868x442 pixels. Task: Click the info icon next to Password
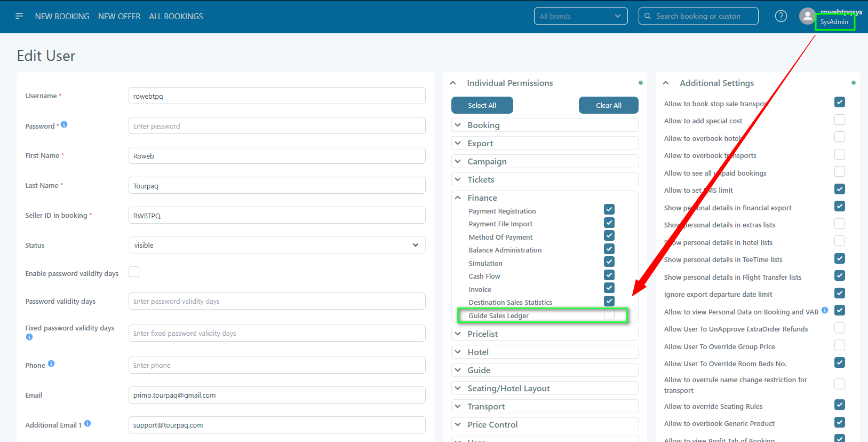pyautogui.click(x=64, y=124)
